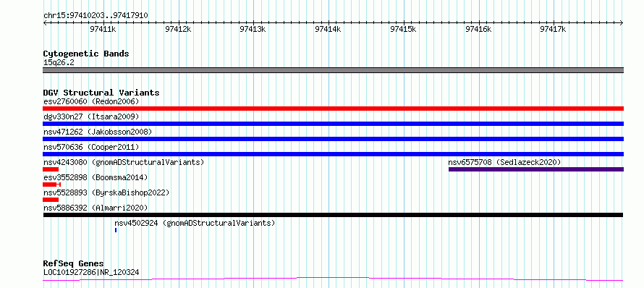Image resolution: width=644 pixels, height=288 pixels.
Task: Click the DGV Structural Variants track title
Action: (x=101, y=93)
